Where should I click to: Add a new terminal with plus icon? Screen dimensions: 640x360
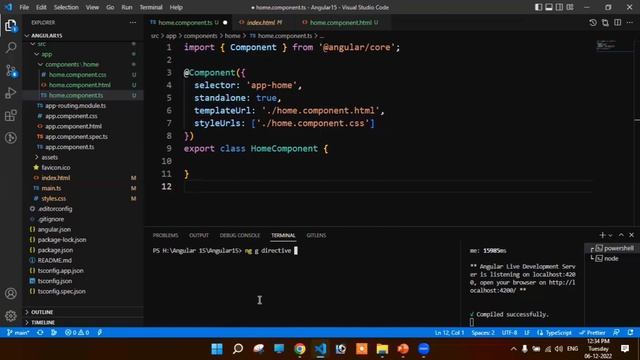pos(602,235)
